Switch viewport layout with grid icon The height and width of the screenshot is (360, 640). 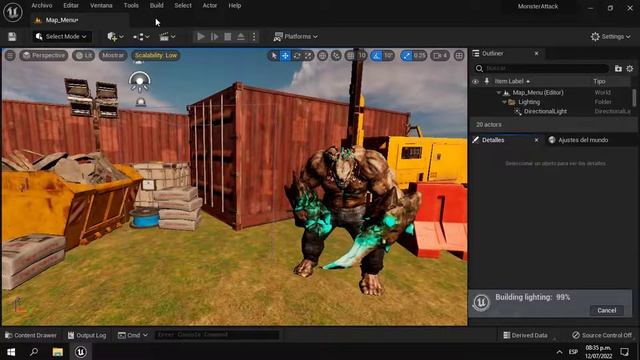coord(459,56)
